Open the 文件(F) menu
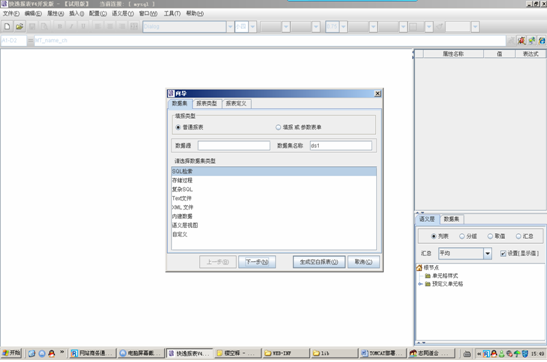This screenshot has height=362, width=547. point(11,14)
